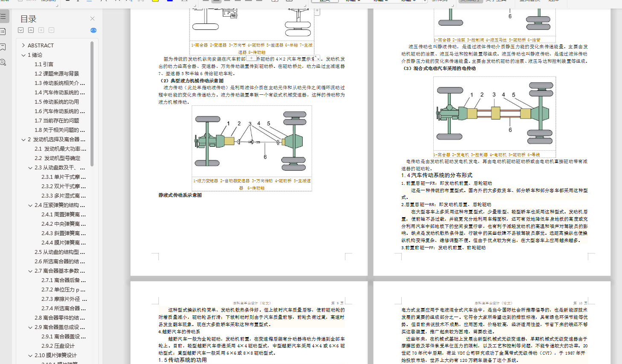Click subheading '(2)典型液力机械传动示意图'

(x=191, y=81)
